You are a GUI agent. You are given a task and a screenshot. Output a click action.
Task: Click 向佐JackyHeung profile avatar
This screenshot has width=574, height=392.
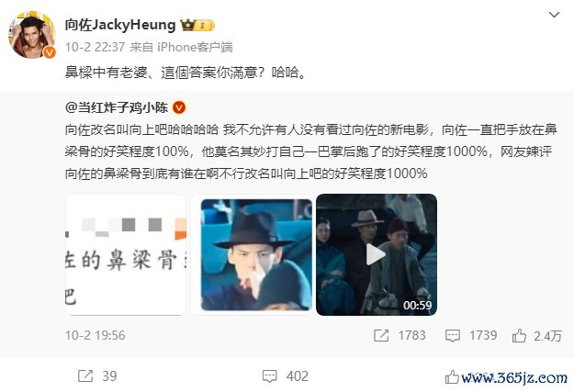[x=32, y=35]
